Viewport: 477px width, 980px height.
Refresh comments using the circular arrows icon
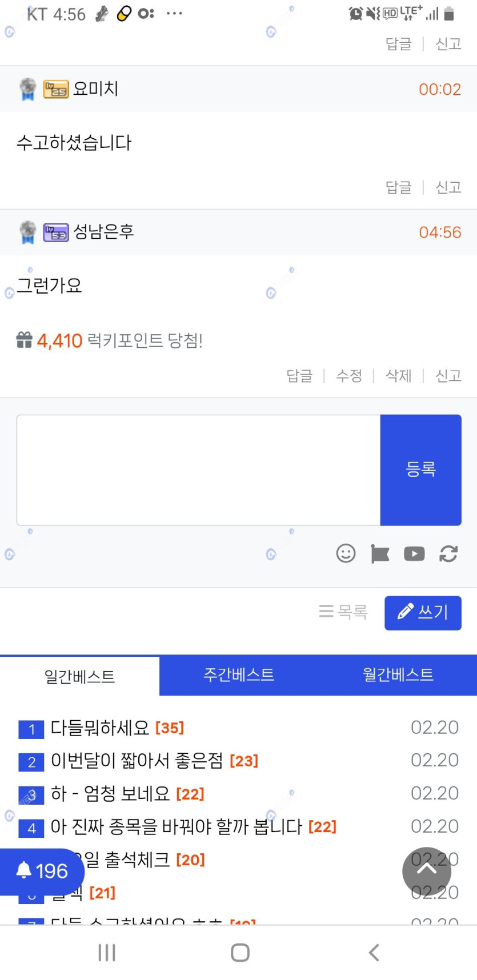click(x=448, y=553)
